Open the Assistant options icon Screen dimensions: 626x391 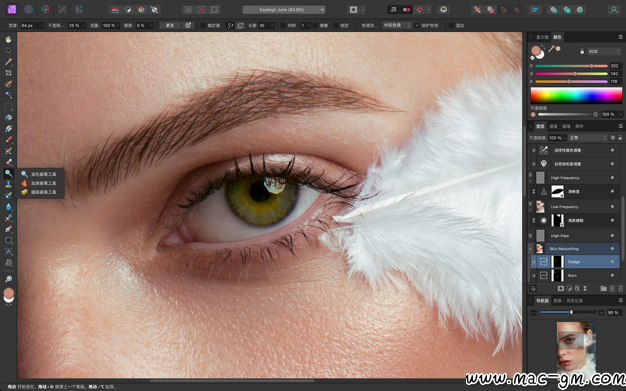(444, 10)
